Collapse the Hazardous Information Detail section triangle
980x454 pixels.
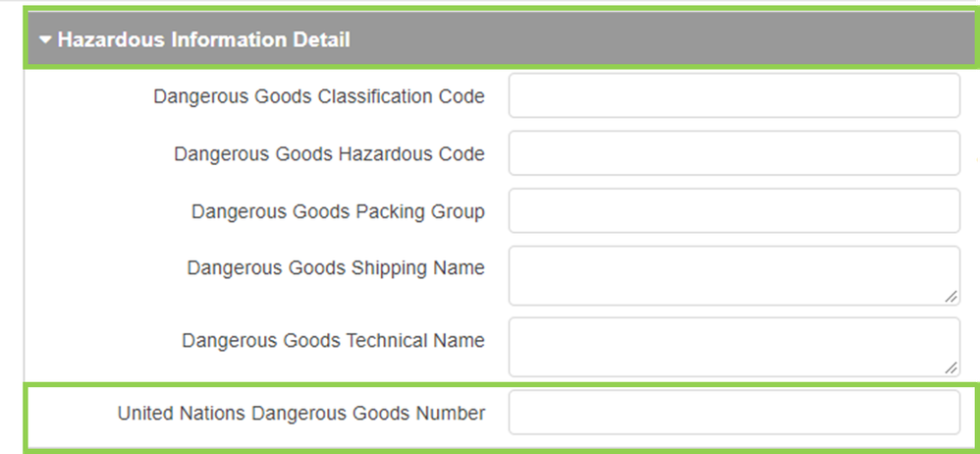pyautogui.click(x=45, y=40)
